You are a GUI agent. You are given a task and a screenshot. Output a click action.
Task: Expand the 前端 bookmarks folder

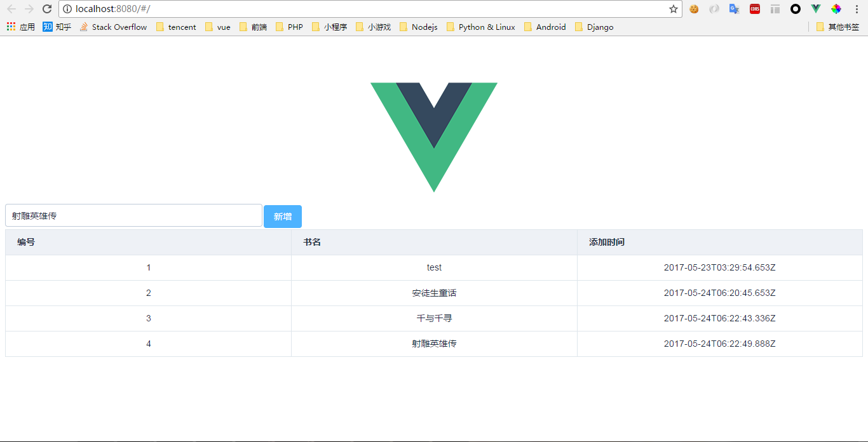coord(257,27)
